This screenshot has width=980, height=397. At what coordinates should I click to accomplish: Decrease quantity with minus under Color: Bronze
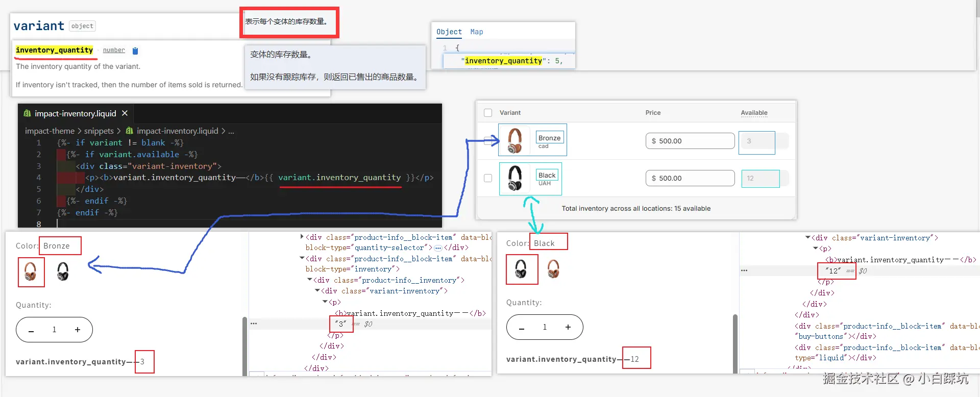(x=31, y=330)
